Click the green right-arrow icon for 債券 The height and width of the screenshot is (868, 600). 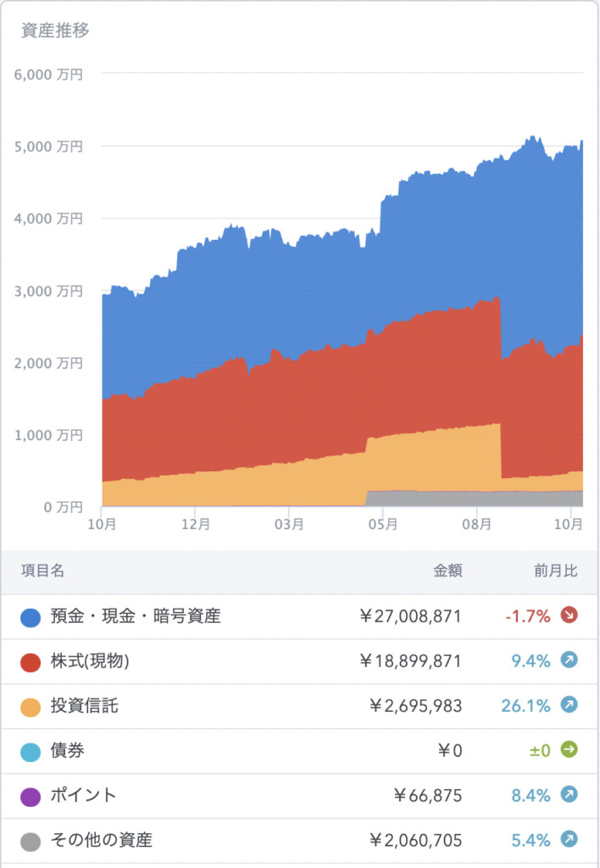569,749
